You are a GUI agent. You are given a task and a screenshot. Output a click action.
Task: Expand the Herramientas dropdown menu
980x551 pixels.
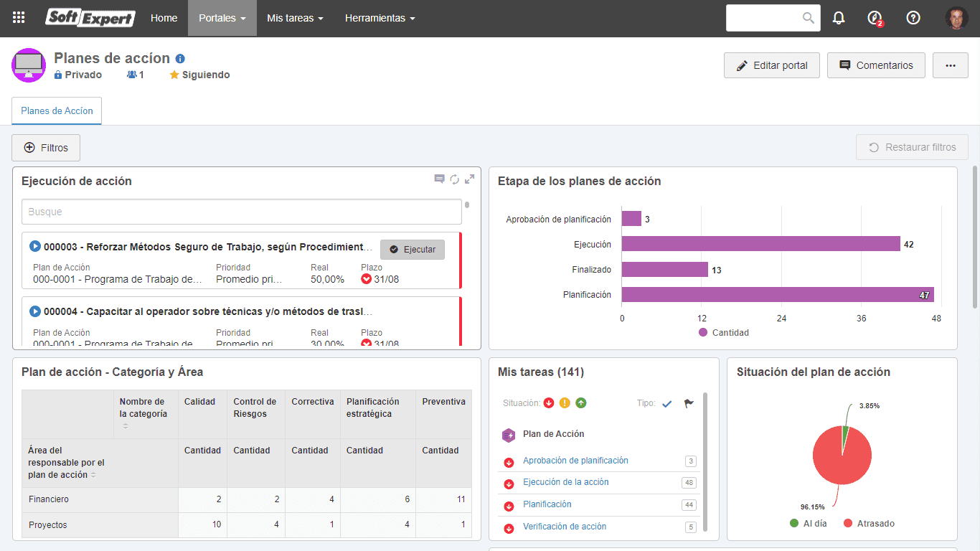380,18
